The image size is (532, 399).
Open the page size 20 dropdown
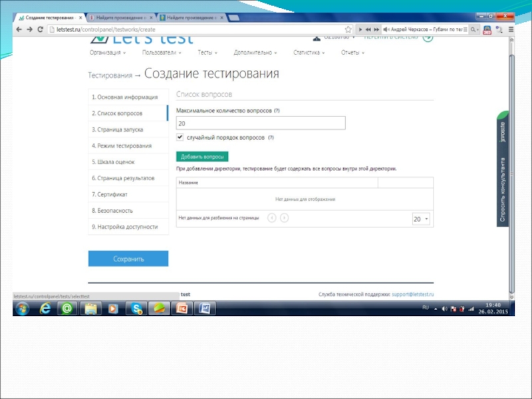[x=421, y=219]
